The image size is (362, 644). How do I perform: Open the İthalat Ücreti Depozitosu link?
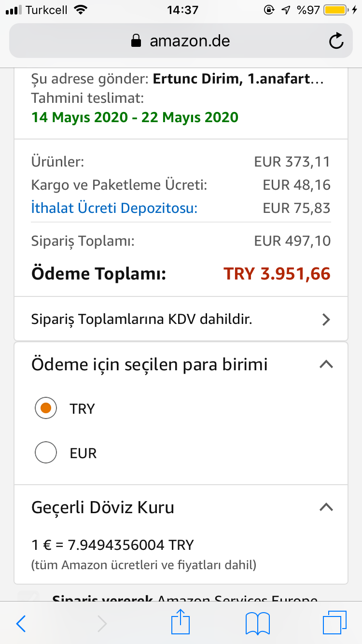[114, 208]
